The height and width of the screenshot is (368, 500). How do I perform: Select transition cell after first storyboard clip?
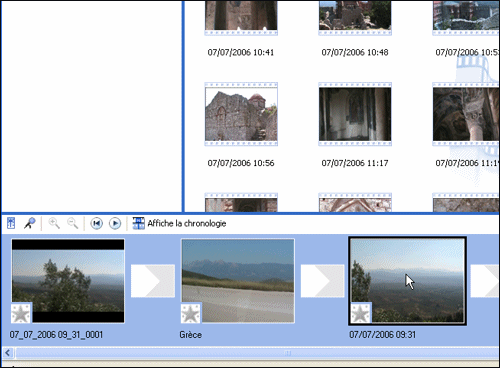tap(153, 281)
